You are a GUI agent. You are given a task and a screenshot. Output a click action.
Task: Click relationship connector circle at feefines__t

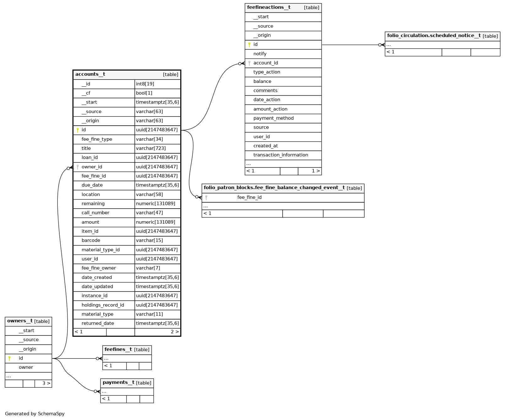[97, 358]
